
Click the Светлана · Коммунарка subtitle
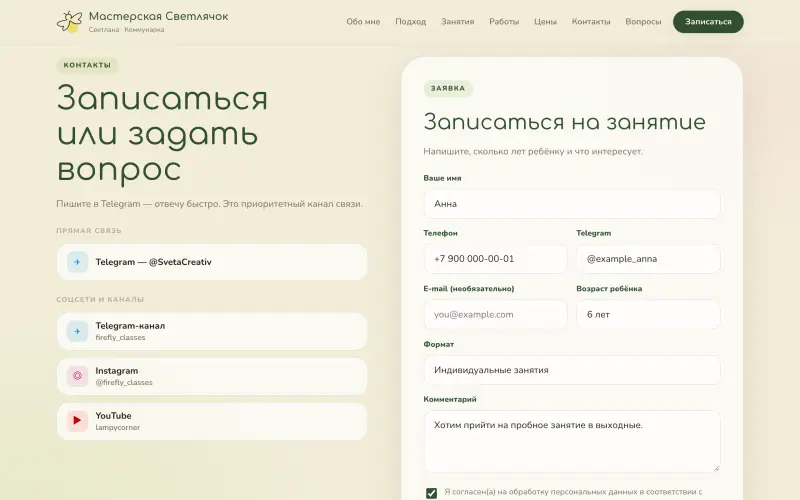(126, 30)
